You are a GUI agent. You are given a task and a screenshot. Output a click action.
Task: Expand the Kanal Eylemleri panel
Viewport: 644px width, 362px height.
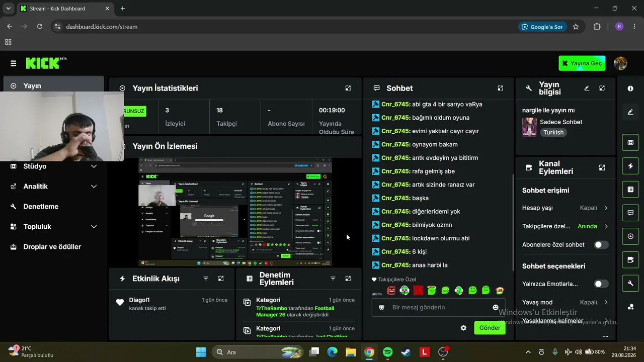[x=602, y=167]
